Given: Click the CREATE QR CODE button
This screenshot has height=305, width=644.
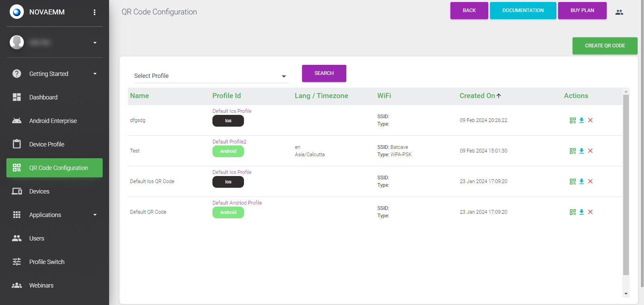Looking at the screenshot, I should click(605, 46).
